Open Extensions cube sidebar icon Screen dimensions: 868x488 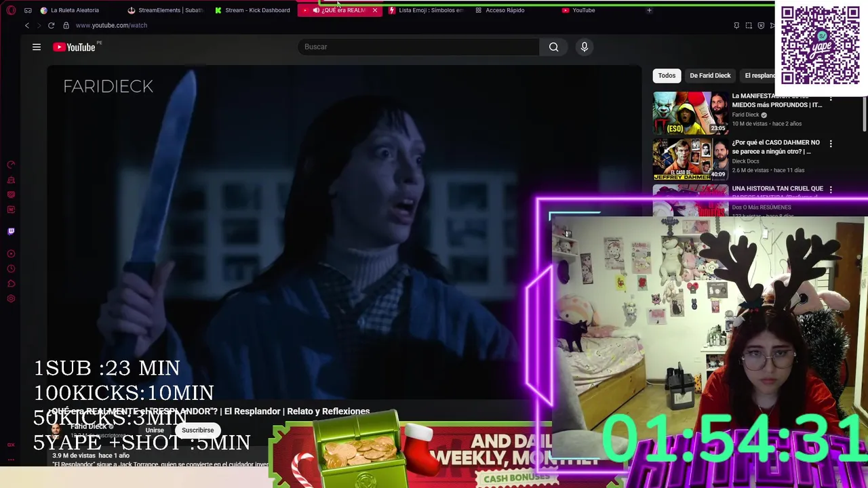[x=11, y=284]
